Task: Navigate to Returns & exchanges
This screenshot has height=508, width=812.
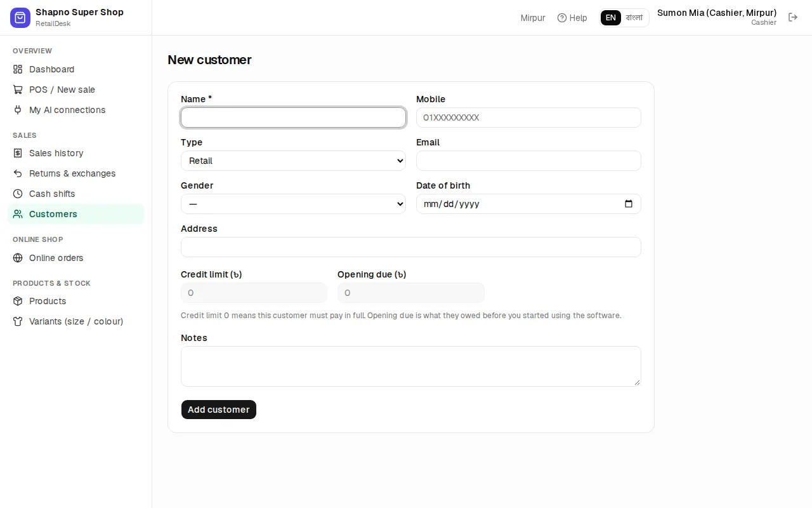Action: [76, 173]
